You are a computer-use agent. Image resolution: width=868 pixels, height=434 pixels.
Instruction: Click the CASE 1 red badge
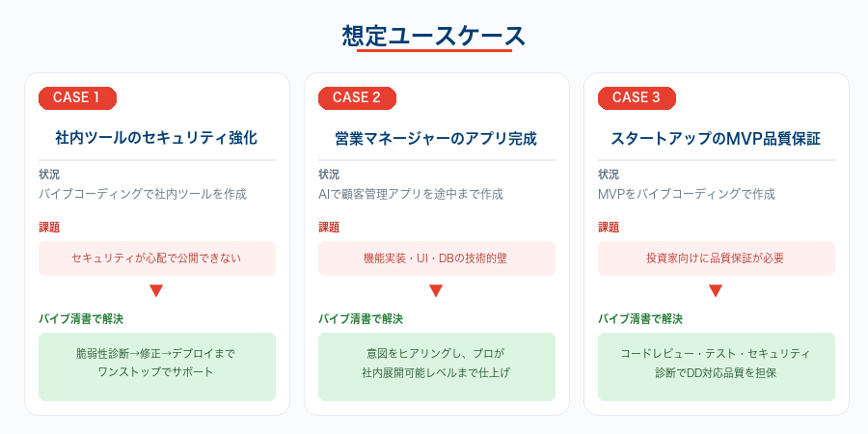[x=77, y=97]
